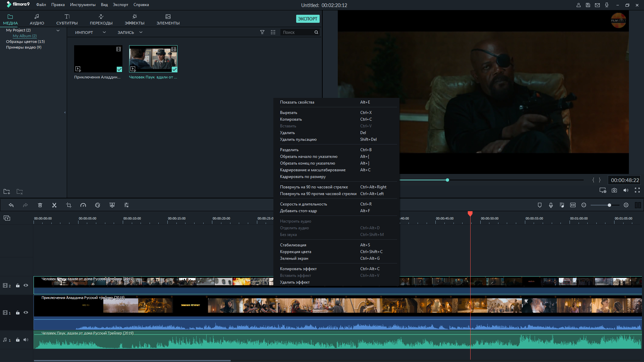The image size is (644, 362).
Task: Click the Delete folder icon in media panel
Action: (20, 192)
